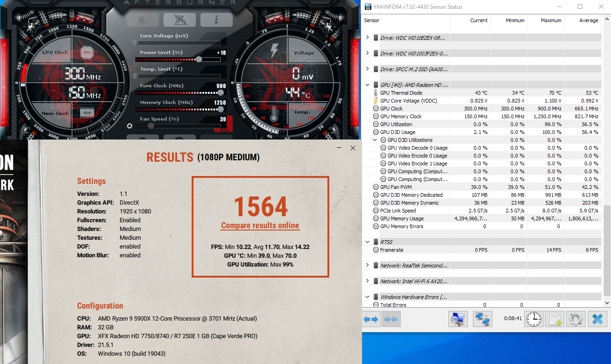Click the gauge icon beside GPU Fan PWM

375,187
